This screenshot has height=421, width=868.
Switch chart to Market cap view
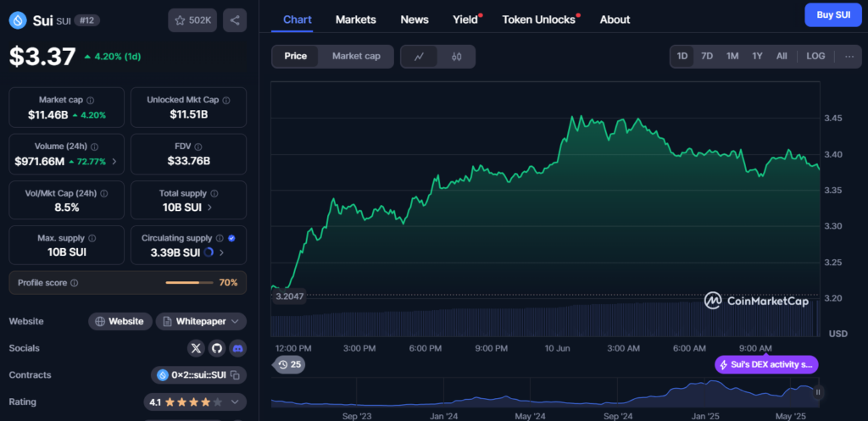pyautogui.click(x=356, y=57)
